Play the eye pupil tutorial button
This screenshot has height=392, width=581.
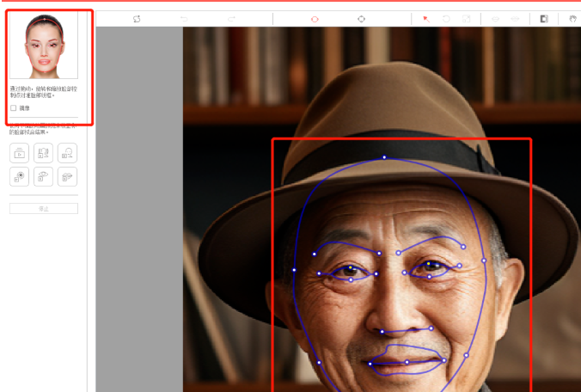(20, 176)
